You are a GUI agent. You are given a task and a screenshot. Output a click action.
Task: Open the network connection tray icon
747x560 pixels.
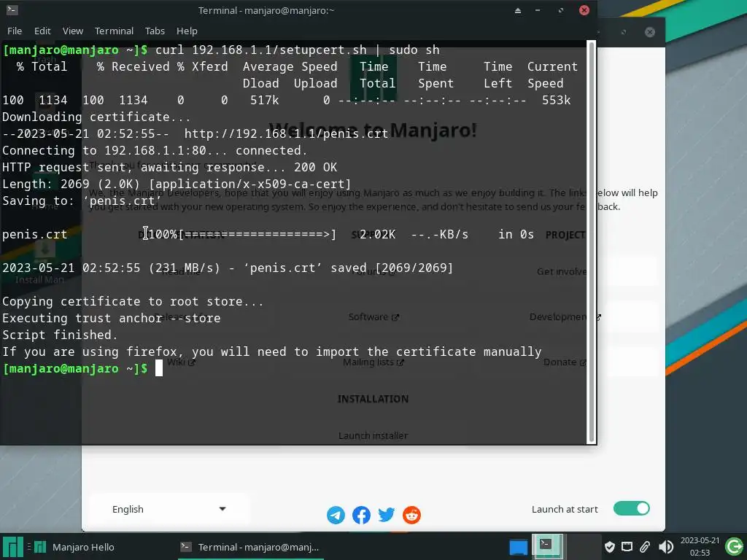click(x=627, y=547)
